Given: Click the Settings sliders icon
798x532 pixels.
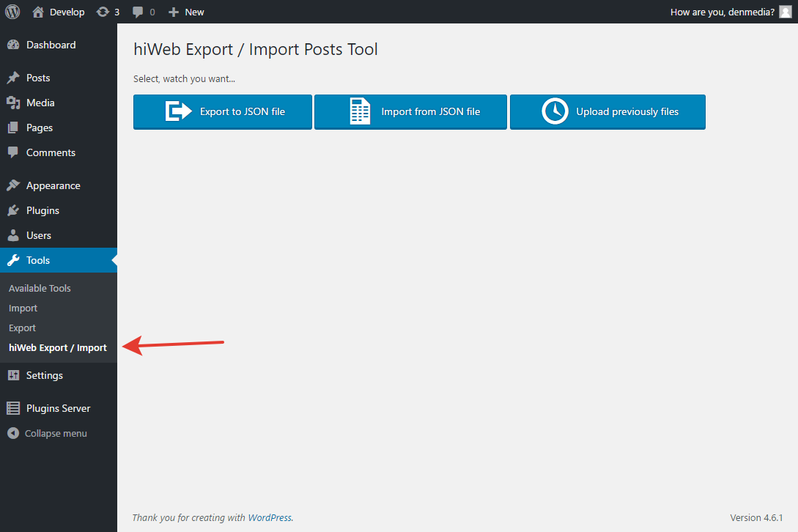Looking at the screenshot, I should [x=13, y=375].
